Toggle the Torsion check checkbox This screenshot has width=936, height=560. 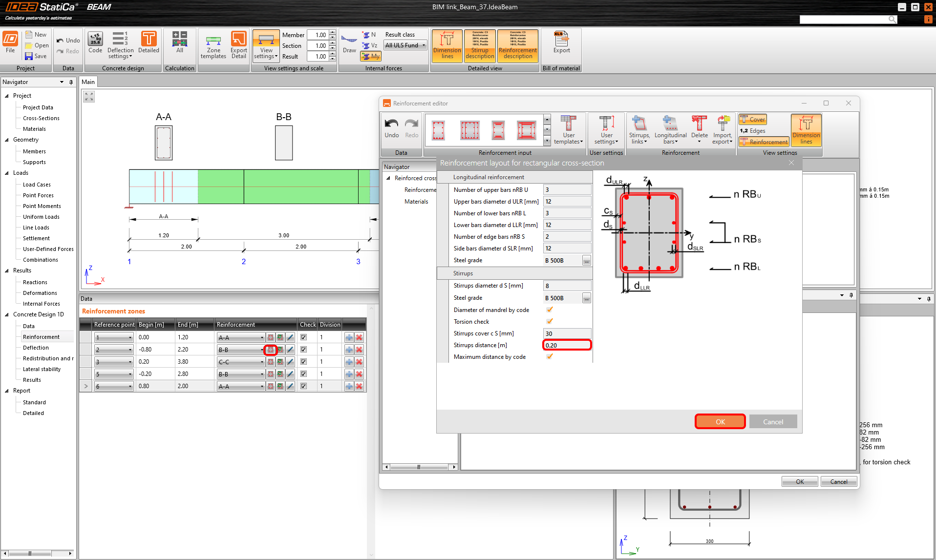pos(550,321)
